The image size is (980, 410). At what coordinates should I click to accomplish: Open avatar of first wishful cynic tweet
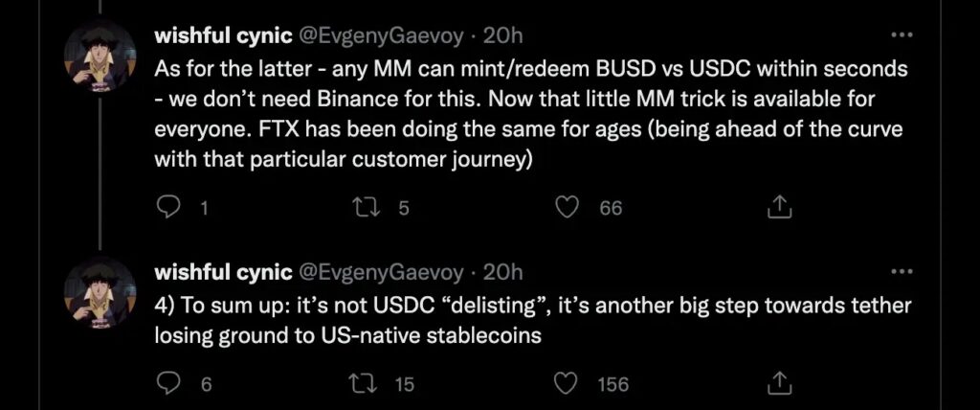(99, 56)
